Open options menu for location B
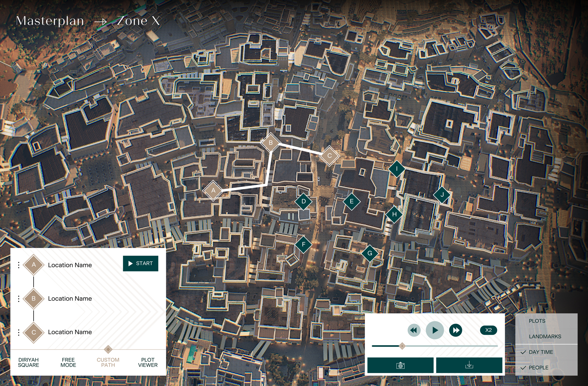Image resolution: width=588 pixels, height=386 pixels. [x=19, y=299]
